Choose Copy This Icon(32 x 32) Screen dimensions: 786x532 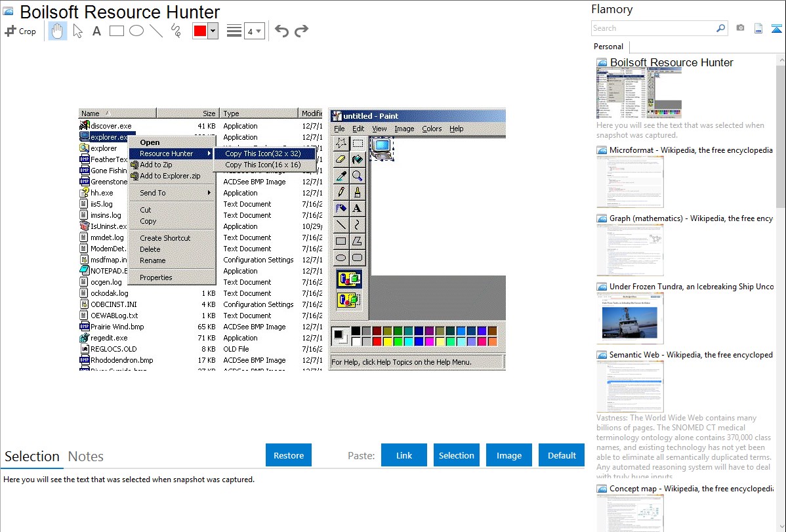tap(264, 153)
